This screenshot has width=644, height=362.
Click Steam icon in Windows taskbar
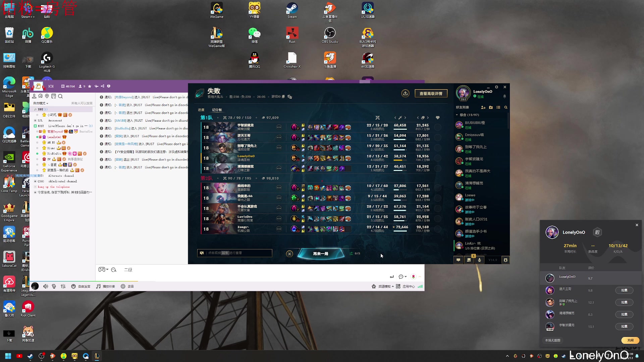tap(30, 356)
